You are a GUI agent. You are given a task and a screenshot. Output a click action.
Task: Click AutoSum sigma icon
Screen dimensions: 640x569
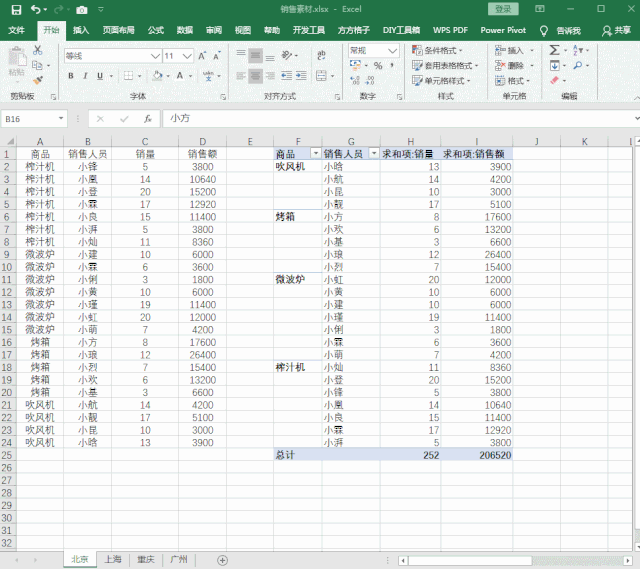point(554,50)
